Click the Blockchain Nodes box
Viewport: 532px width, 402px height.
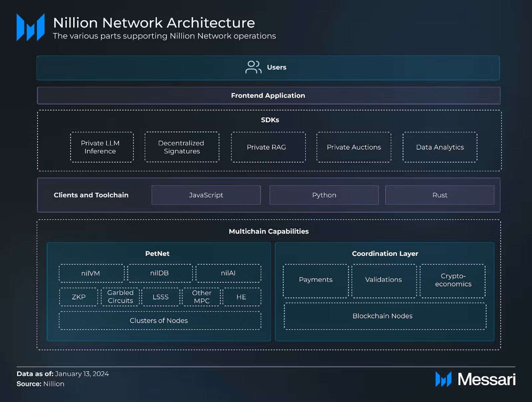point(385,316)
